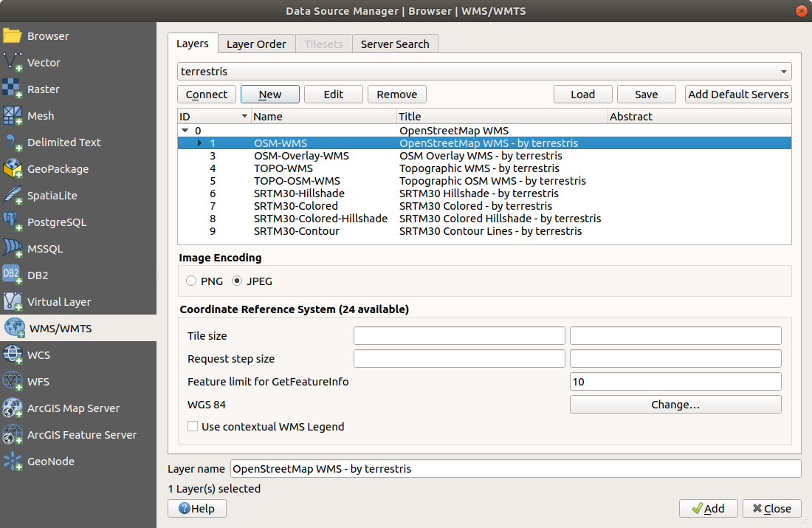Open the Raster source icon
This screenshot has height=528, width=812.
coord(13,89)
